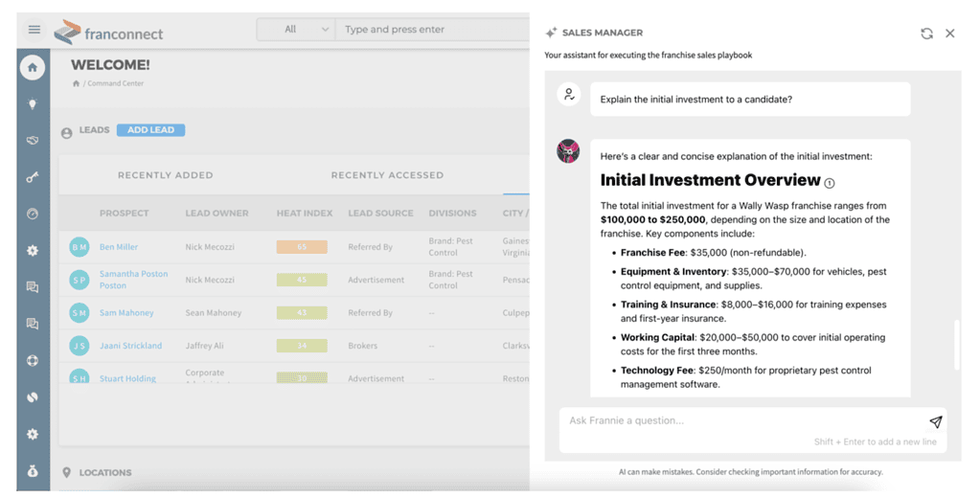Click Referred By source in Sam Mahoney row
This screenshot has height=498, width=980.
pyautogui.click(x=371, y=312)
